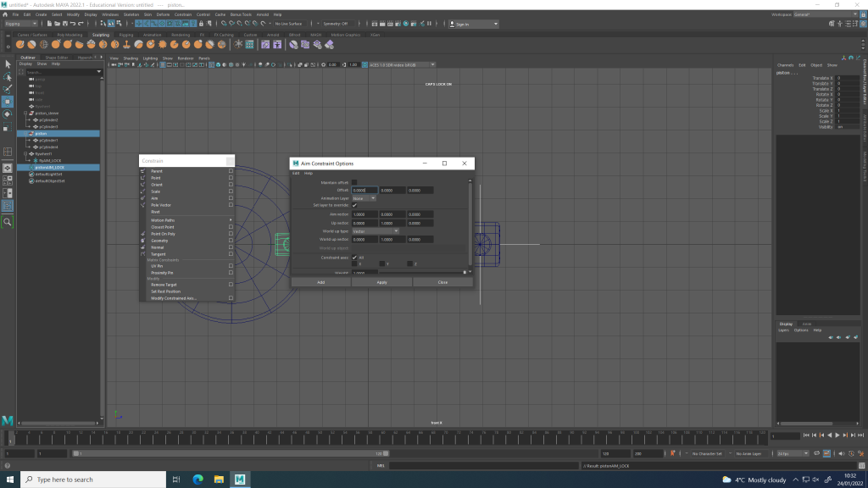Click the playback range slider bar
This screenshot has width=868, height=488.
(231, 454)
